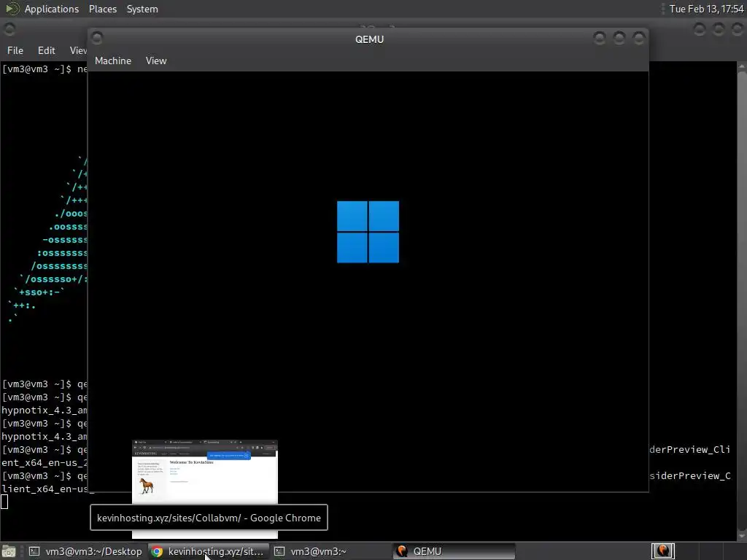Viewport: 747px width, 560px height.
Task: Switch to vm3@vm3:~ terminal in taskbar
Action: (x=331, y=551)
